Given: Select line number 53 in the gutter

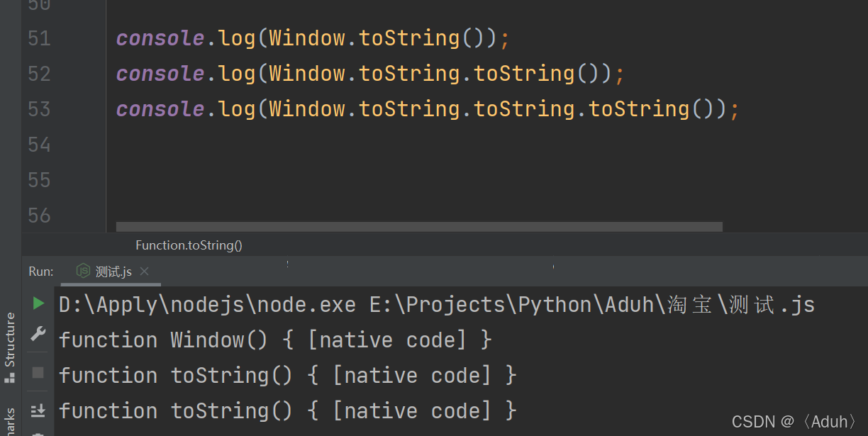Looking at the screenshot, I should (39, 108).
